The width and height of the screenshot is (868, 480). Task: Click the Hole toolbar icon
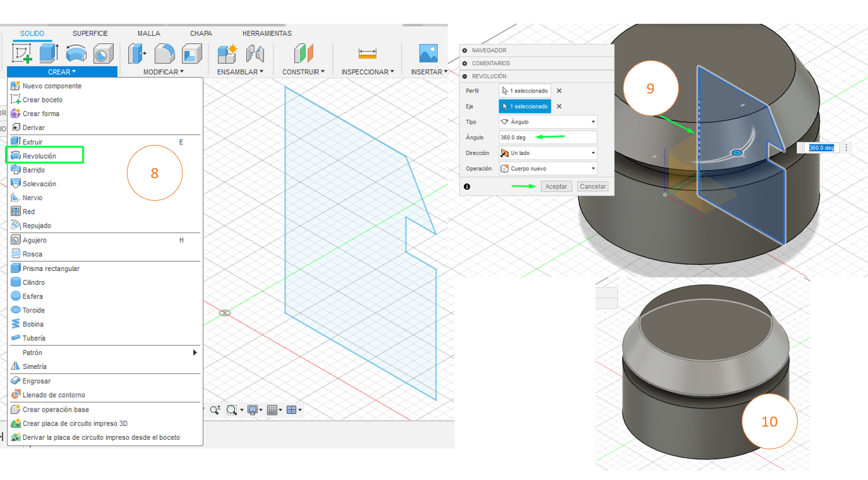click(x=103, y=54)
